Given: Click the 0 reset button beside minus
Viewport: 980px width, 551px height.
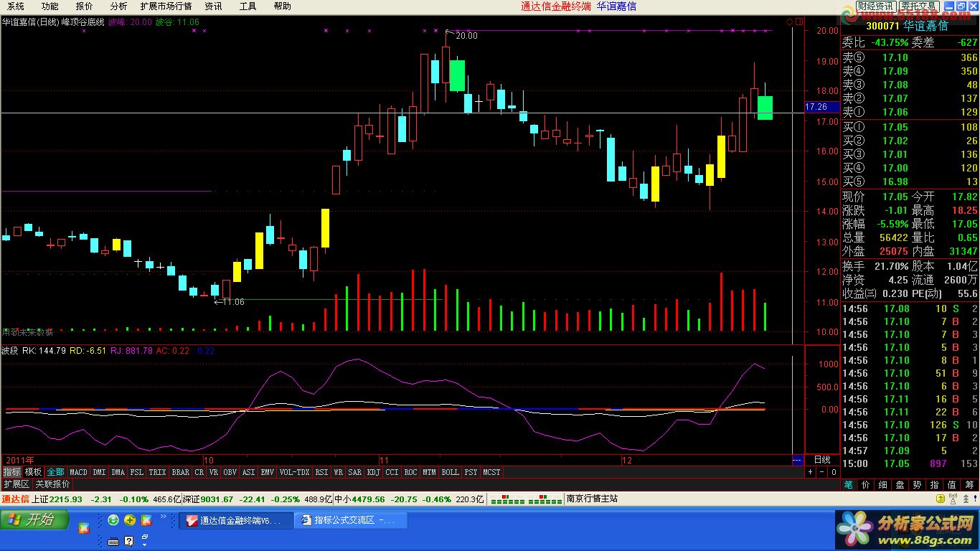Looking at the screenshot, I should [x=834, y=472].
